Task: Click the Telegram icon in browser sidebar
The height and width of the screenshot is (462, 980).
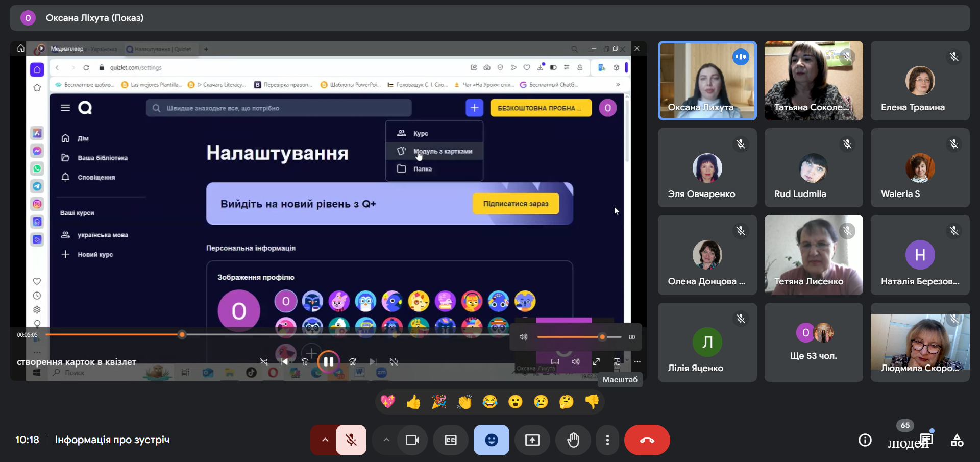Action: pos(37,186)
